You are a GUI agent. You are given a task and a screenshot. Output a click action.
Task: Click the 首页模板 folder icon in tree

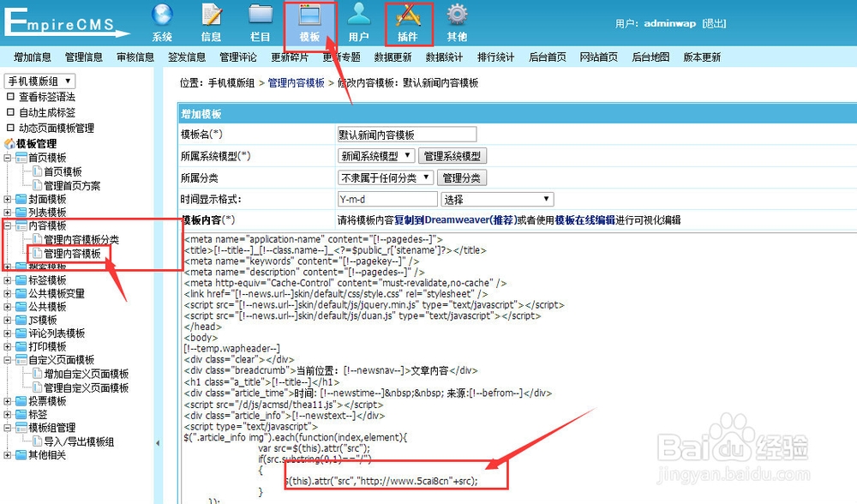[x=21, y=158]
